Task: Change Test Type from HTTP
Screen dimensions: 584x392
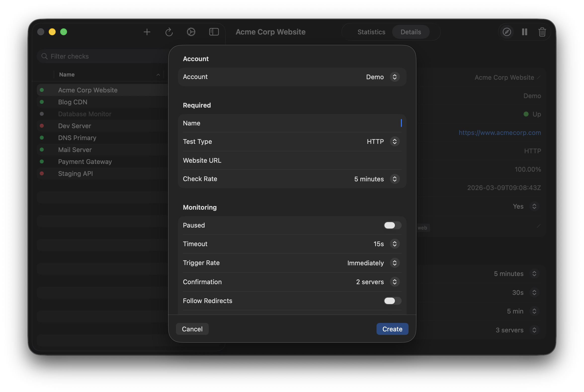Action: [x=395, y=142]
